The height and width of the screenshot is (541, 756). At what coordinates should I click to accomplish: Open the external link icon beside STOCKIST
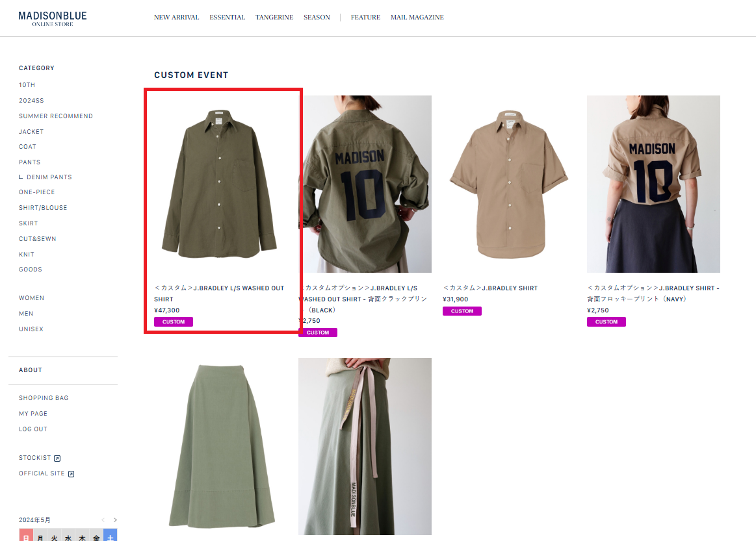[57, 458]
